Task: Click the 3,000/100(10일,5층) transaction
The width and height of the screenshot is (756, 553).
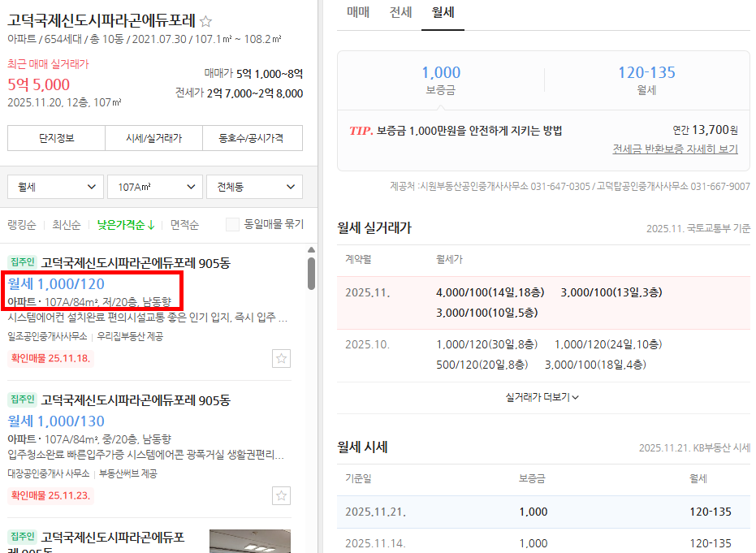Action: [x=487, y=313]
